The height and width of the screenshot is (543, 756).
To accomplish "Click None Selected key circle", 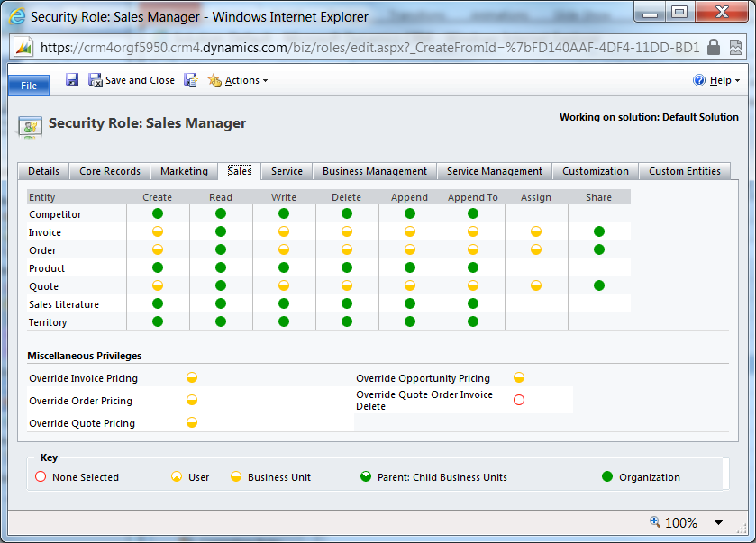I will coord(41,476).
